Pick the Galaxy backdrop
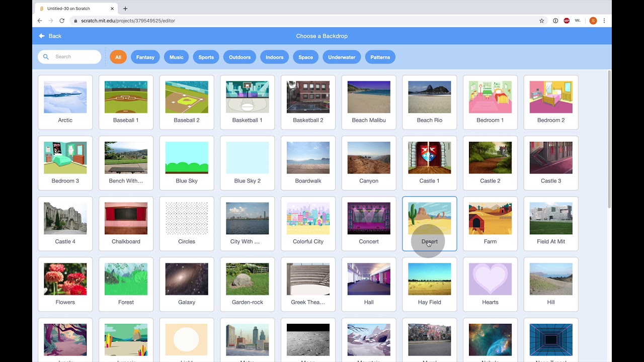Screen dimensions: 644x362 (187, 285)
